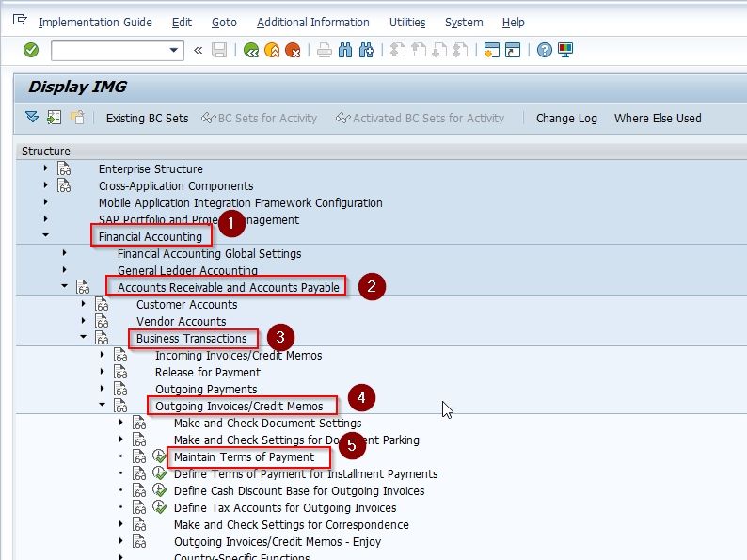Click the Last Page icon
The image size is (747, 560).
(x=460, y=50)
